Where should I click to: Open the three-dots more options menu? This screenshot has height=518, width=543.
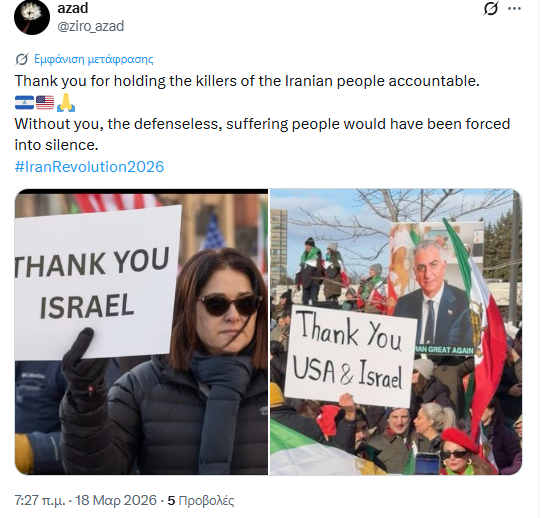click(x=514, y=9)
